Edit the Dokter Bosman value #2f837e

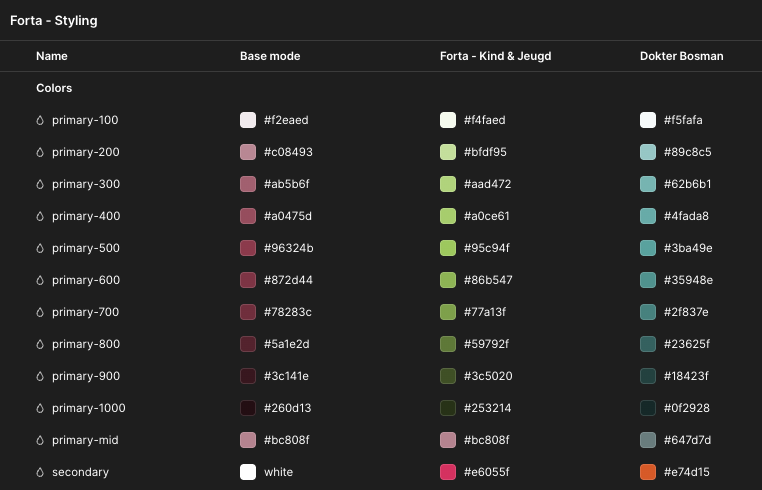[x=686, y=312]
